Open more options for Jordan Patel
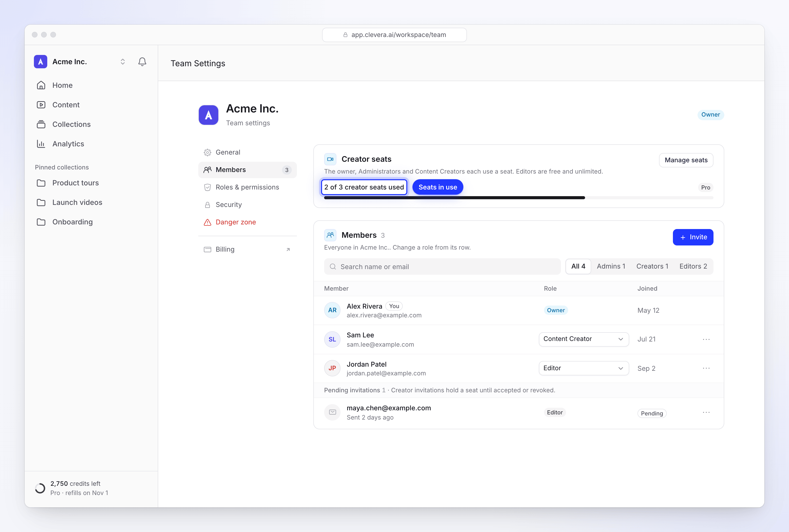Image resolution: width=789 pixels, height=532 pixels. [x=706, y=368]
